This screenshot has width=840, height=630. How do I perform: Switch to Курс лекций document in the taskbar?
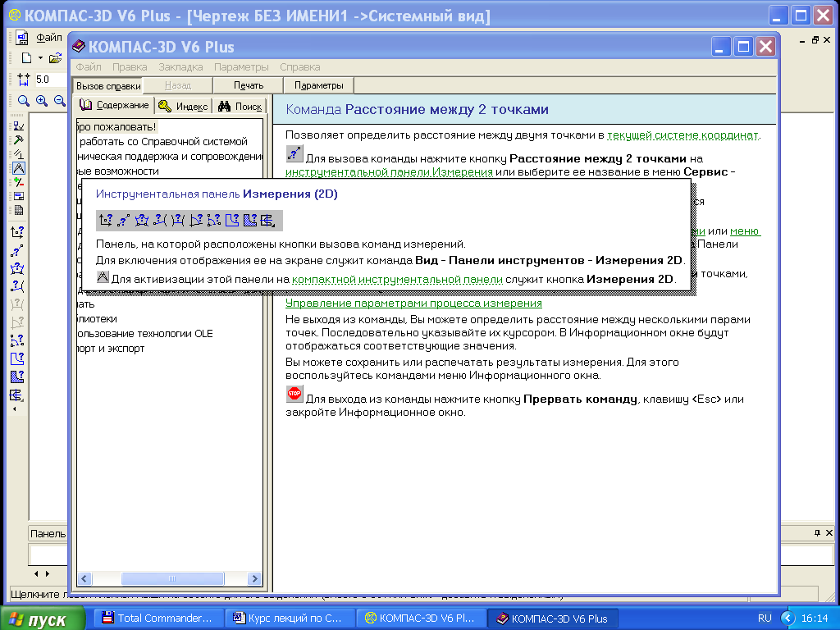click(x=289, y=619)
